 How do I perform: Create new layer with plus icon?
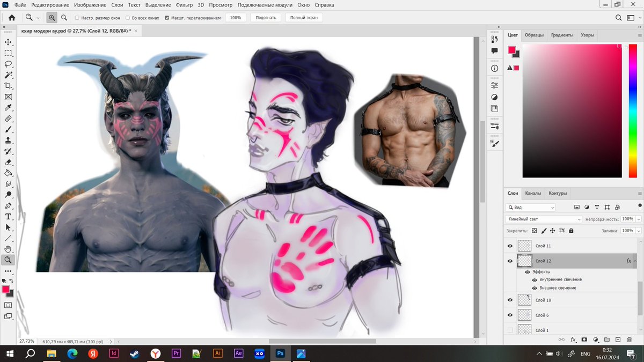(x=618, y=339)
